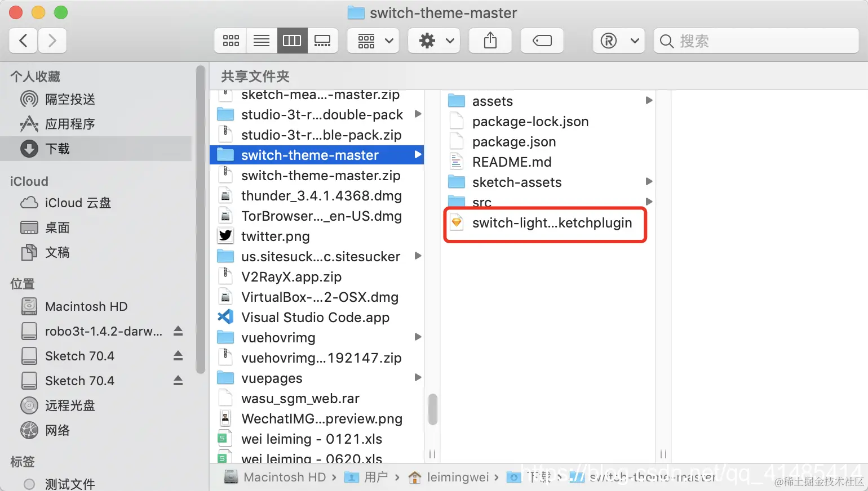Expand the vuepages folder arrow
Image resolution: width=868 pixels, height=491 pixels.
(x=418, y=377)
